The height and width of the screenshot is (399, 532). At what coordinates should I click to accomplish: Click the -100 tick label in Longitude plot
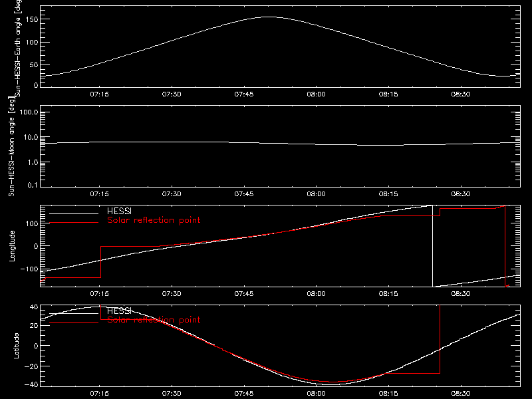pos(29,269)
